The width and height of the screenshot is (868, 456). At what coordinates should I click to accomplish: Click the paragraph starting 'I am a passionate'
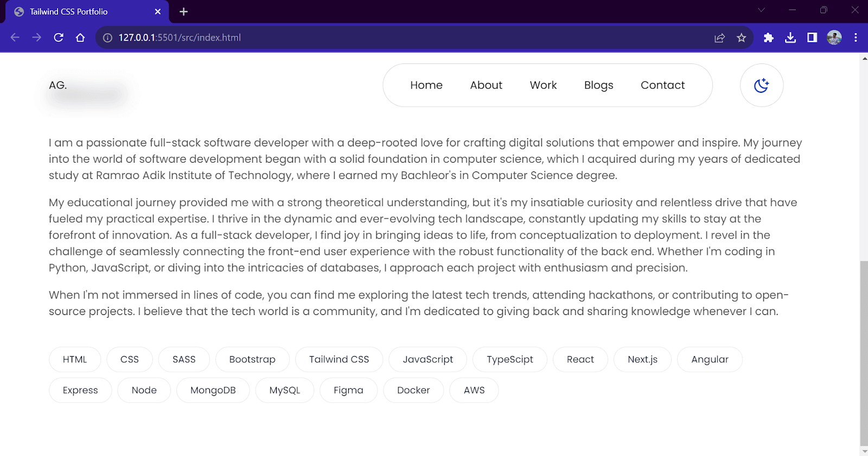click(425, 159)
